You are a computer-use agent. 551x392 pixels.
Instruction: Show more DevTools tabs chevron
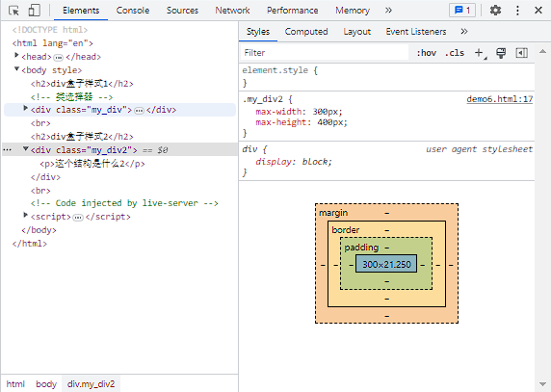pyautogui.click(x=388, y=11)
